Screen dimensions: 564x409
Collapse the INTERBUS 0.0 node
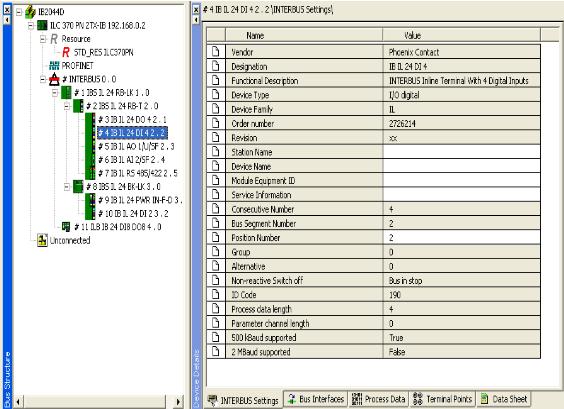pos(43,79)
